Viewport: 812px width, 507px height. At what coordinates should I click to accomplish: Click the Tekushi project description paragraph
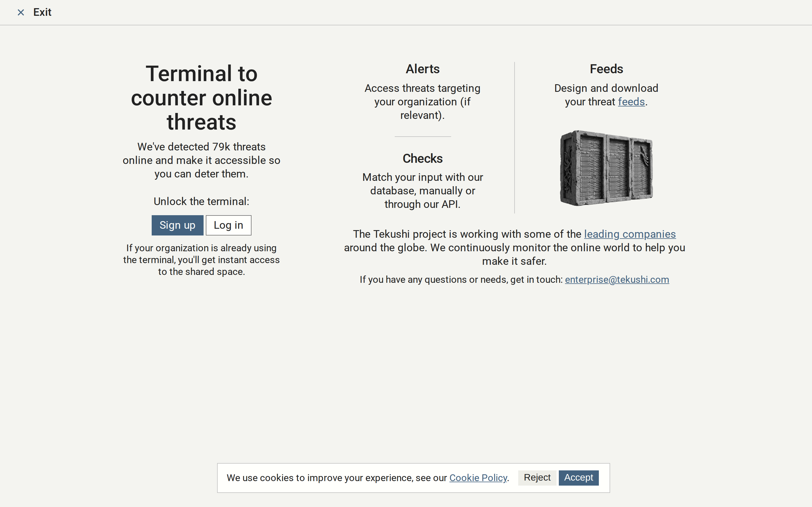pyautogui.click(x=514, y=248)
